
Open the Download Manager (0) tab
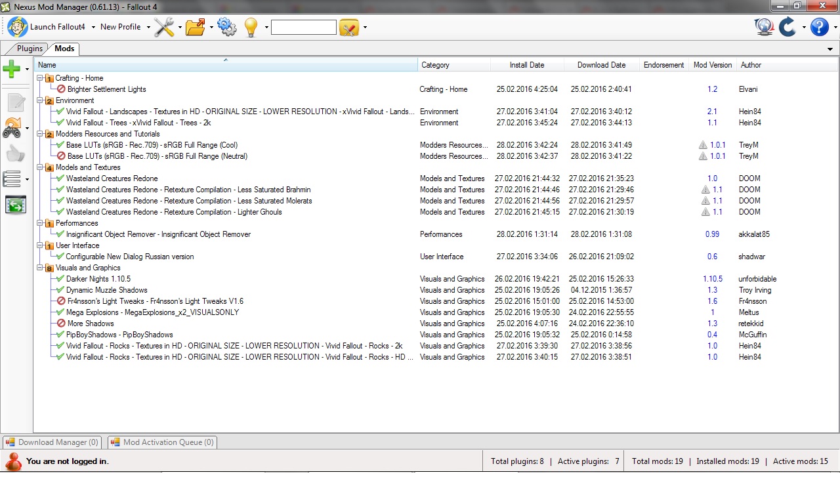click(x=53, y=442)
